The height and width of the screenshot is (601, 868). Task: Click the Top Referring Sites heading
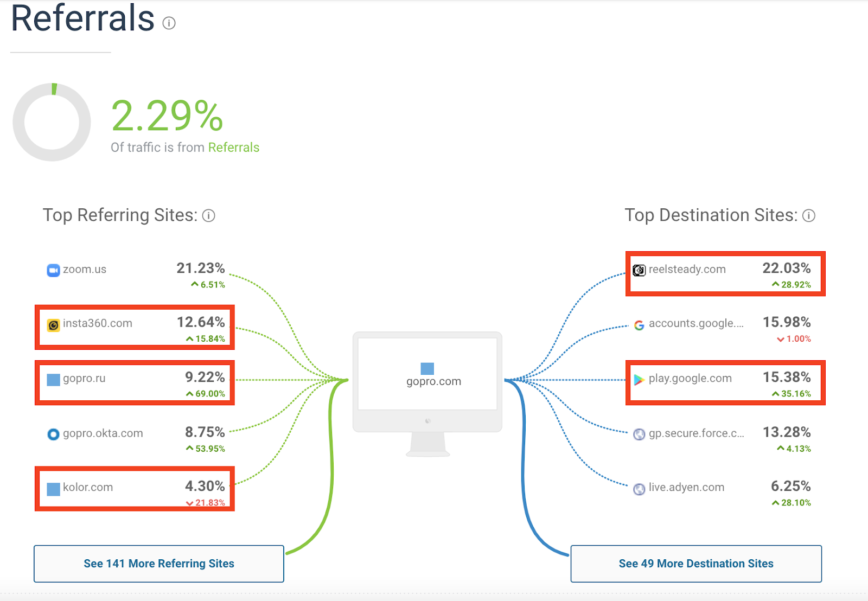click(x=120, y=215)
